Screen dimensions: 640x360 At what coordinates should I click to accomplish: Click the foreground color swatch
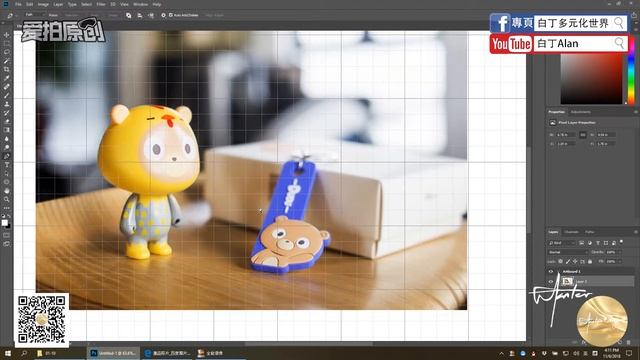[x=4, y=222]
